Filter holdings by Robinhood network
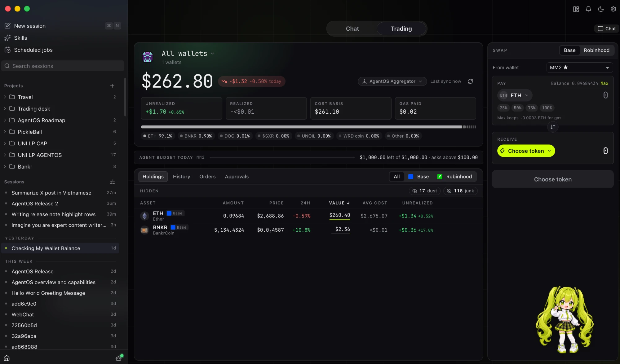The height and width of the screenshot is (364, 620). click(455, 177)
